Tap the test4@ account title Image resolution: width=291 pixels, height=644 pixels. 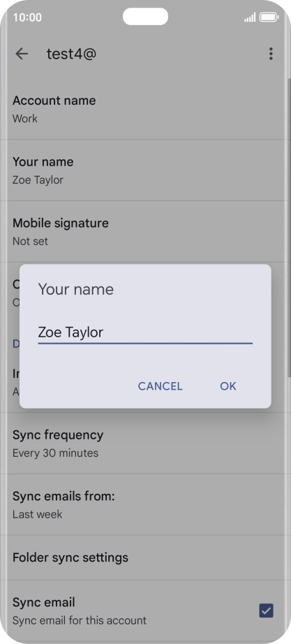(71, 54)
